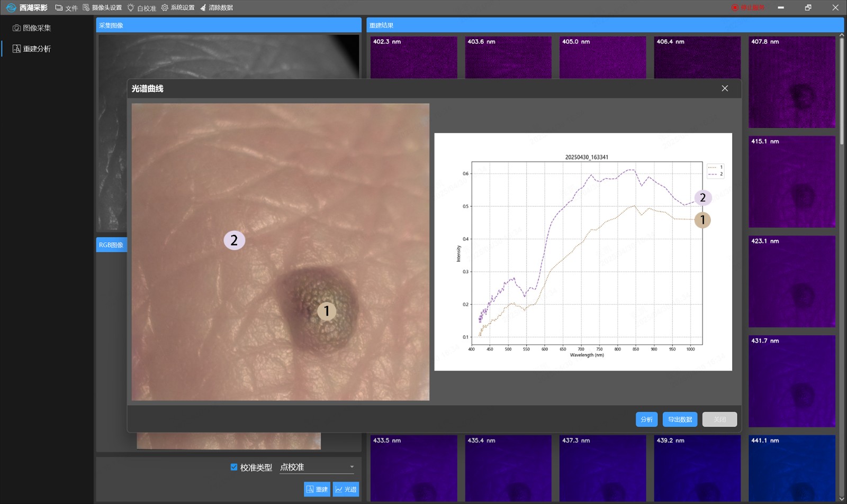This screenshot has height=504, width=847.
Task: Select sample point marker 2 on skin
Action: pyautogui.click(x=234, y=240)
